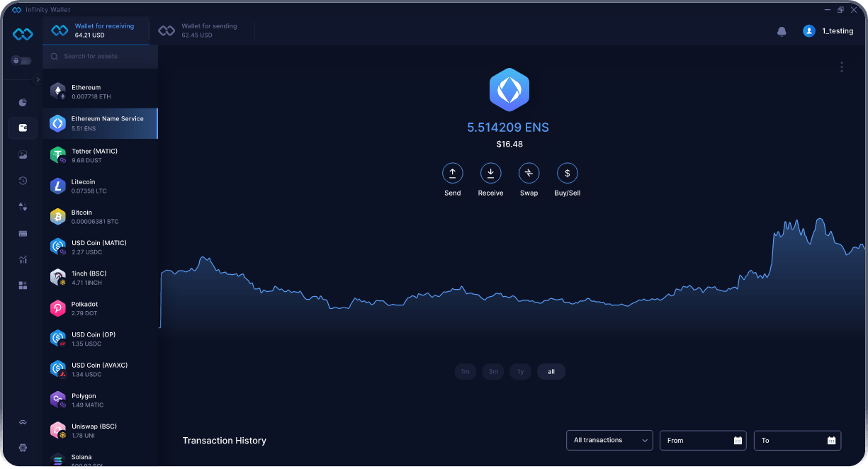Viewport: 868px width, 469px height.
Task: Open the All transactions dropdown
Action: 609,440
